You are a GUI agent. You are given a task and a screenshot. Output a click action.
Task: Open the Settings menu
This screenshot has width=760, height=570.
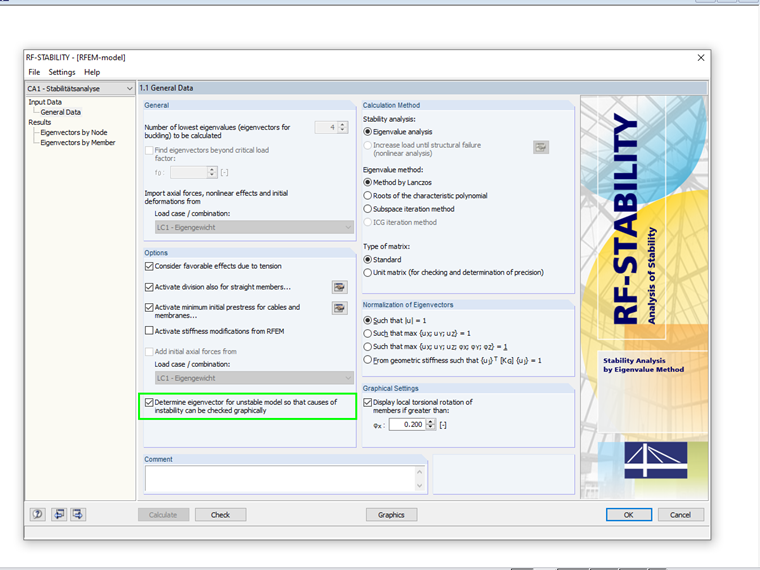pos(62,72)
